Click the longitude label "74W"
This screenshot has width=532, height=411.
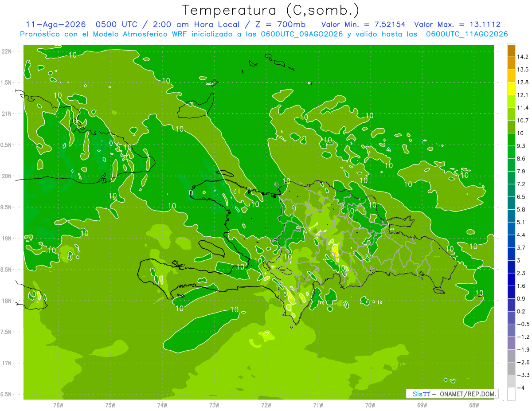pyautogui.click(x=162, y=405)
